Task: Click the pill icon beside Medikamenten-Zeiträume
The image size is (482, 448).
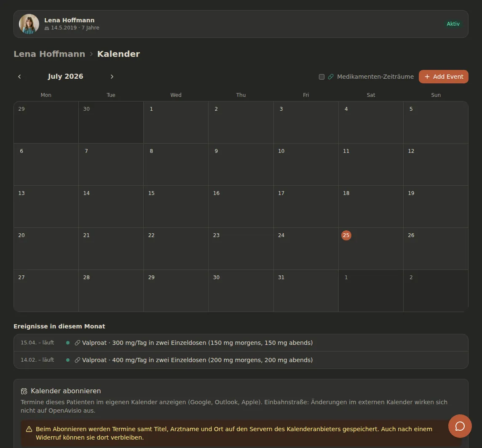Action: [330, 77]
